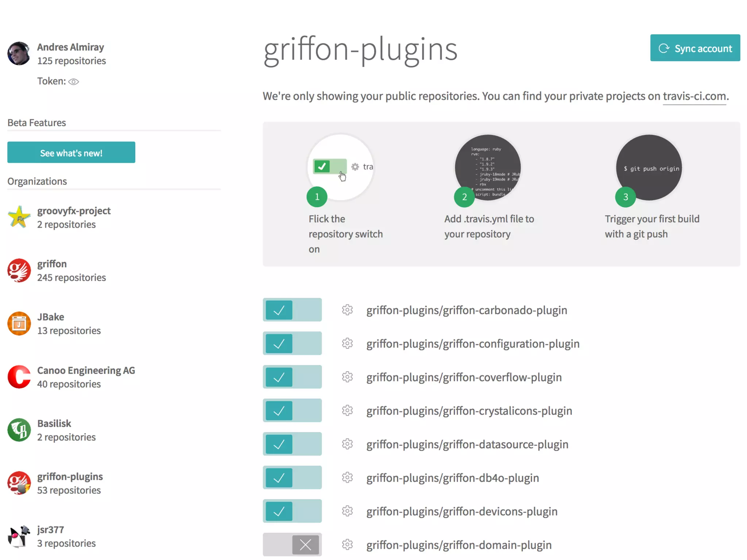
Task: Open settings gear for griffon-carbonado-plugin
Action: click(347, 310)
